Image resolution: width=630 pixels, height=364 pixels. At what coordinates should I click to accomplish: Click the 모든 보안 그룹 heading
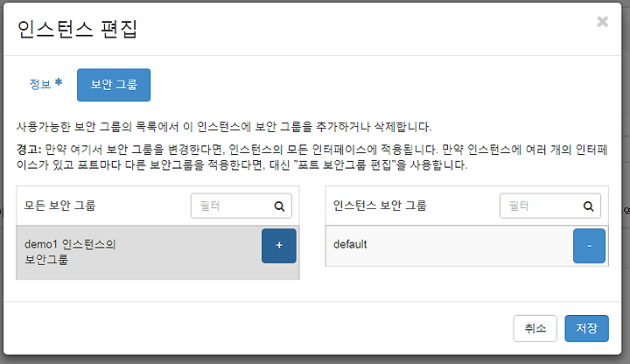[x=59, y=206]
